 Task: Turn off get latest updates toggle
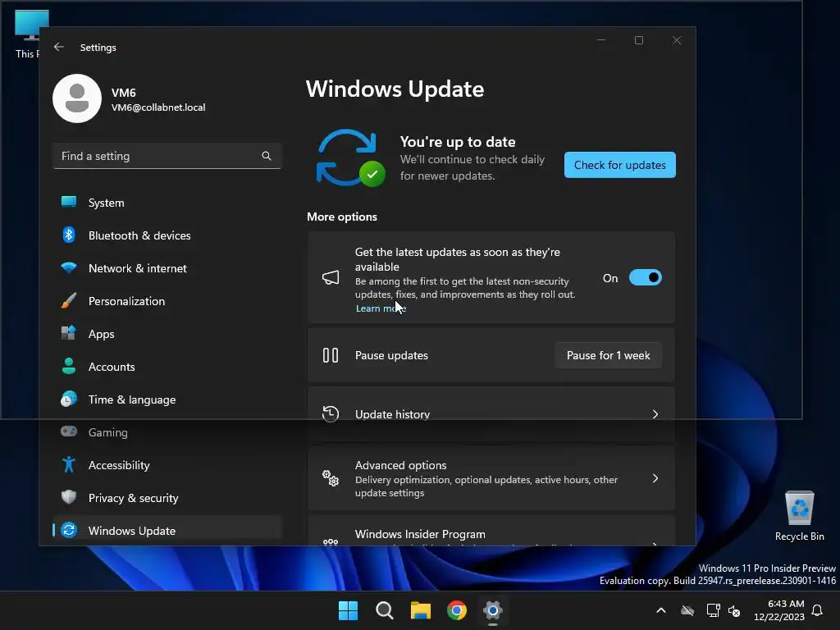click(x=645, y=277)
